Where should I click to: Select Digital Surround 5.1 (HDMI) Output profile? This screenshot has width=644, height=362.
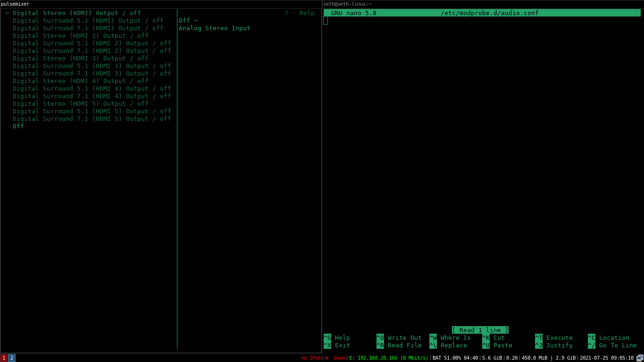88,21
